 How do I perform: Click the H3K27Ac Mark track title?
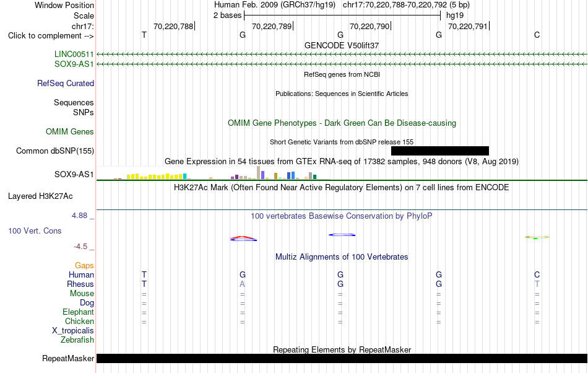point(342,187)
